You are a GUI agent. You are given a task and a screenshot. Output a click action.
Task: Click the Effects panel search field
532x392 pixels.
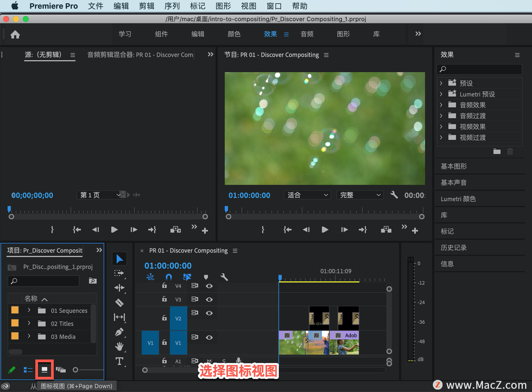[479, 69]
